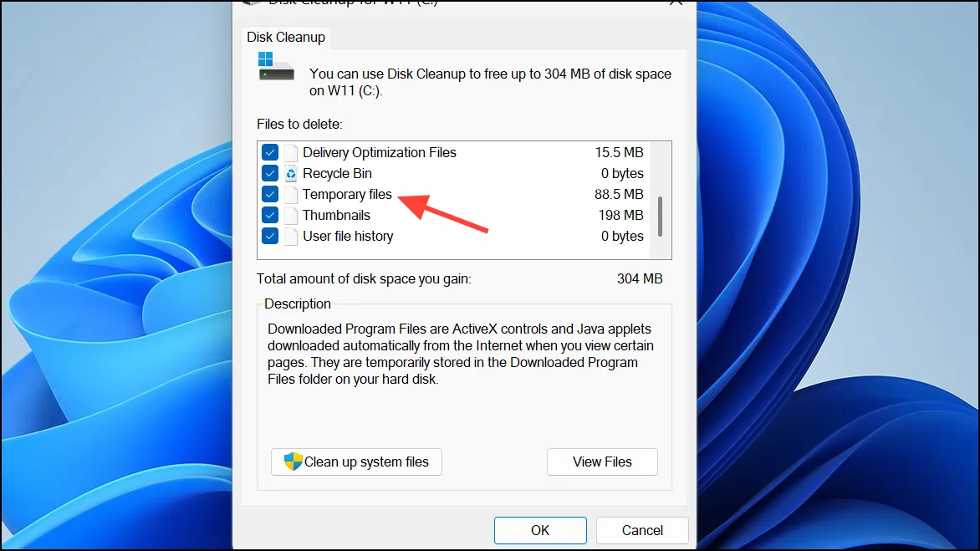Click the 88.5 MB size value
The height and width of the screenshot is (551, 980).
pyautogui.click(x=619, y=194)
